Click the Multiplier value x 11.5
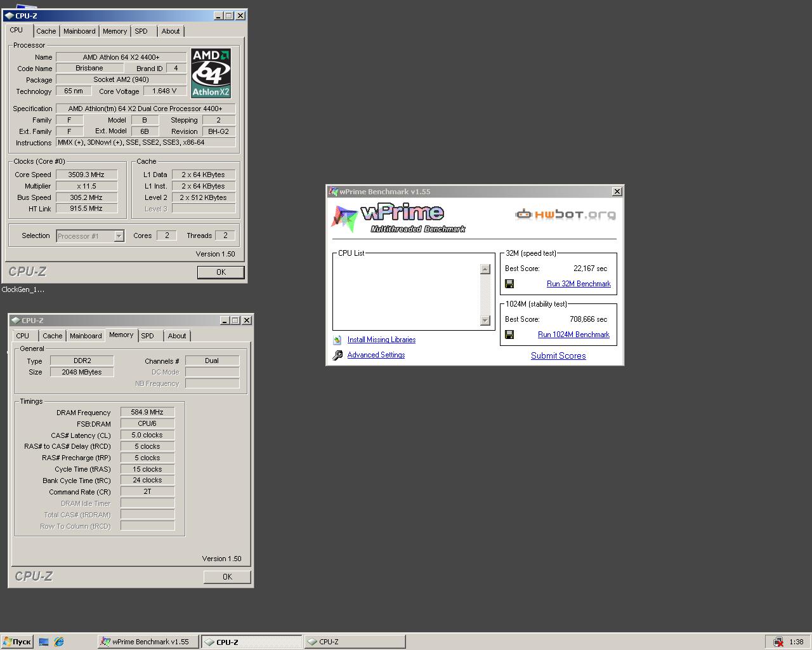This screenshot has width=812, height=650. click(87, 186)
